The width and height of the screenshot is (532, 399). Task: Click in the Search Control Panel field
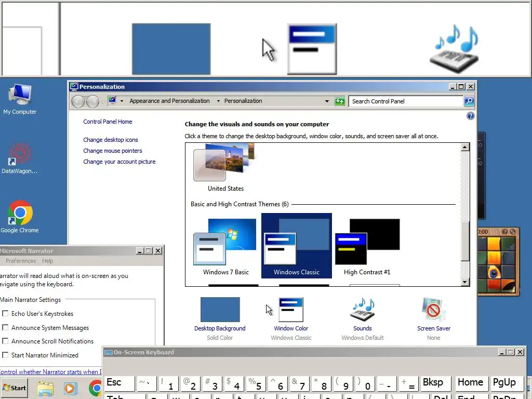click(405, 101)
